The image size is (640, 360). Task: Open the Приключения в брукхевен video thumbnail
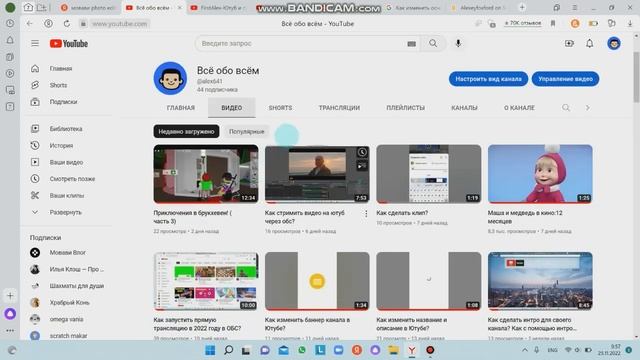tap(206, 174)
